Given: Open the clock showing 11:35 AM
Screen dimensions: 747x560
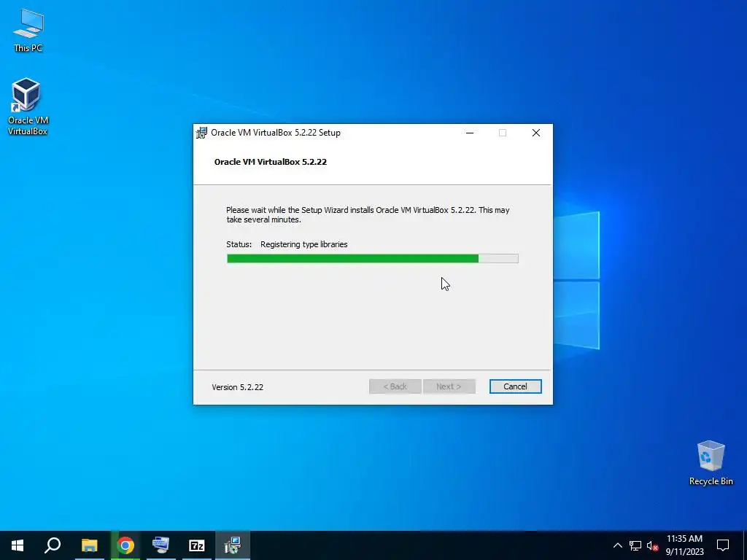Looking at the screenshot, I should [684, 545].
